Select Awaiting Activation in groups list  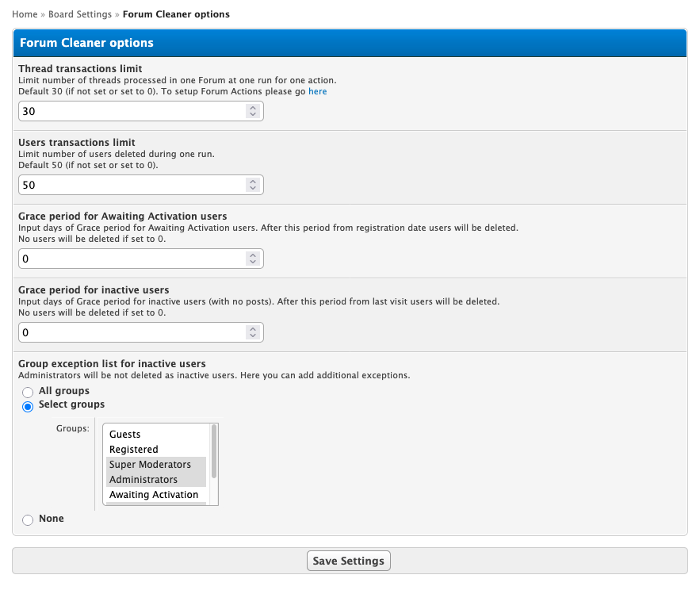click(154, 495)
